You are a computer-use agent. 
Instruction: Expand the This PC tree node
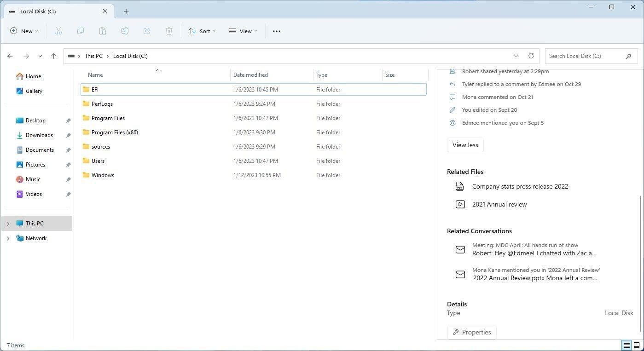click(x=8, y=224)
